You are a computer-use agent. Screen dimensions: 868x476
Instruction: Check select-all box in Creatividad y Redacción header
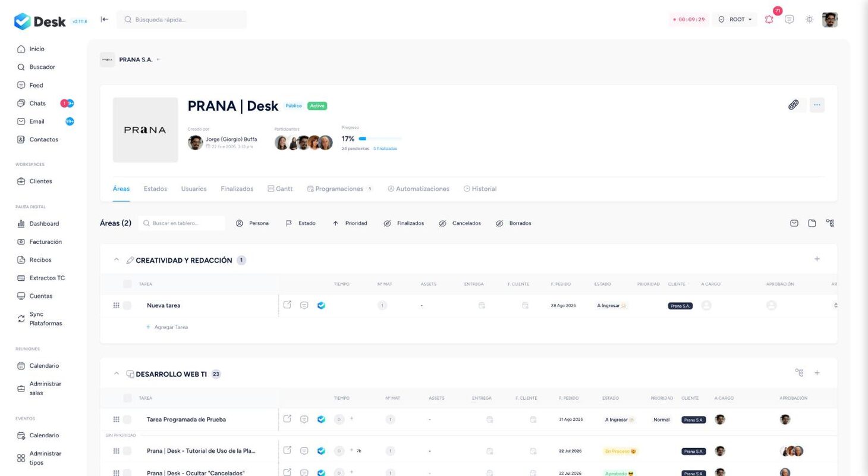pos(127,284)
